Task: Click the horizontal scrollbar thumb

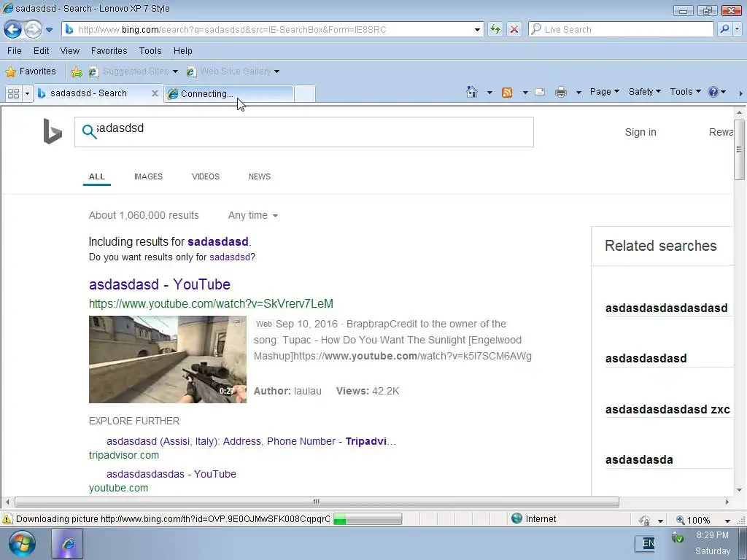Action: tap(317, 502)
